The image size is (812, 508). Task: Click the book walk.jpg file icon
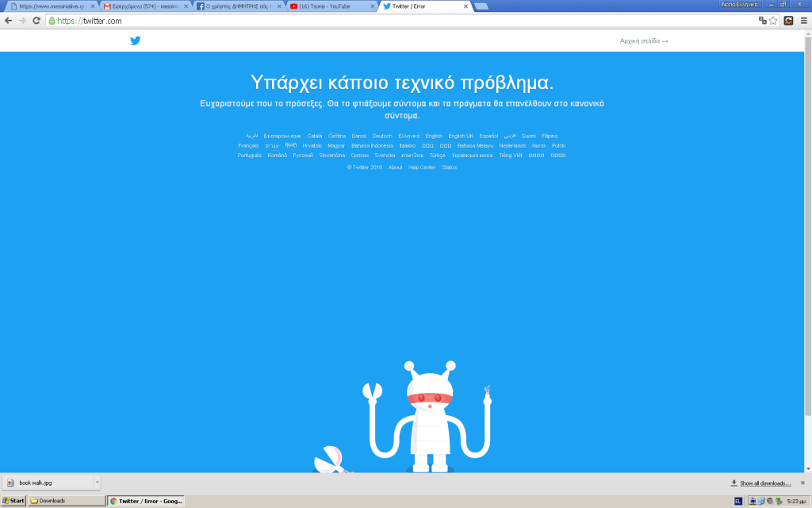(10, 483)
